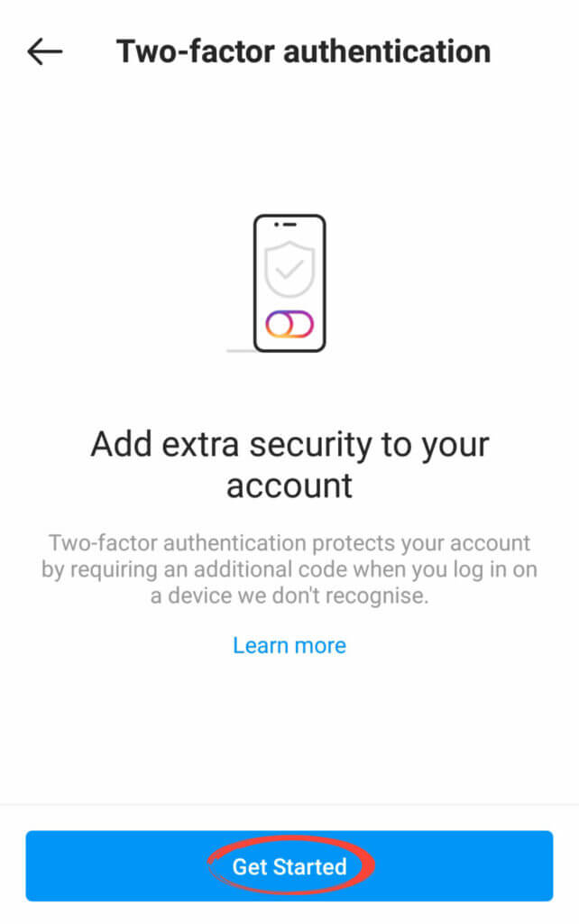Click the empty track side of gradient switch

click(303, 324)
